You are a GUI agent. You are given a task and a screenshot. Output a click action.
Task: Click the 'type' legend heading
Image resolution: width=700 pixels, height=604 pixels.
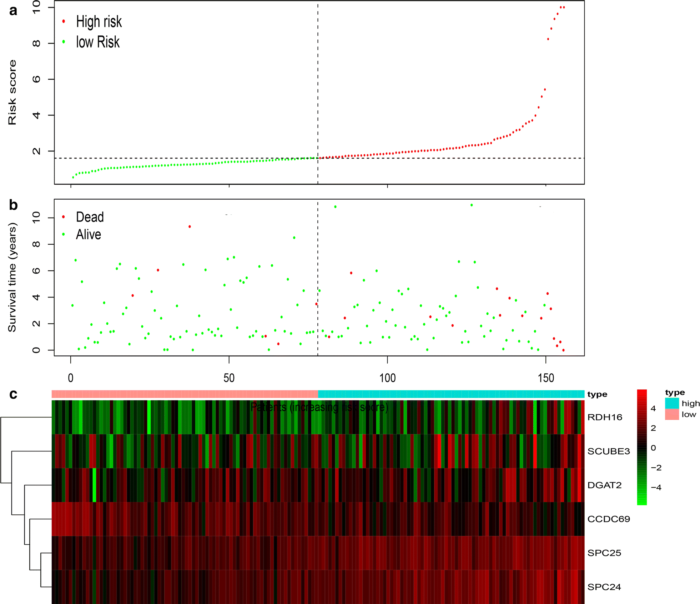pos(675,393)
